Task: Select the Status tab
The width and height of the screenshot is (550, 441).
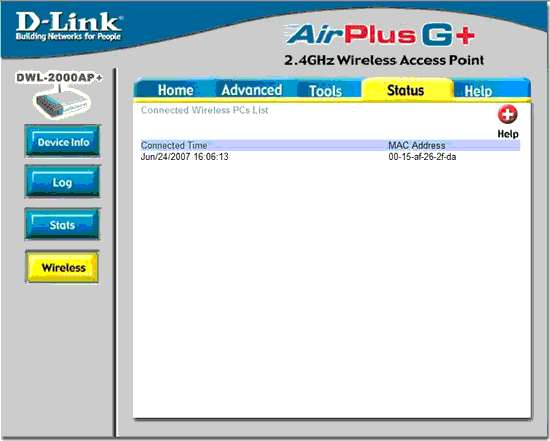Action: coord(406,90)
